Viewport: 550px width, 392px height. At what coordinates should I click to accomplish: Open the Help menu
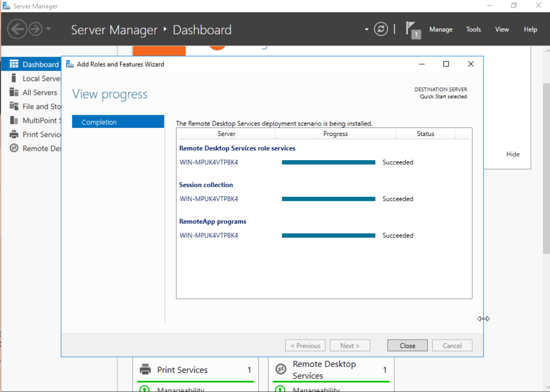(530, 29)
